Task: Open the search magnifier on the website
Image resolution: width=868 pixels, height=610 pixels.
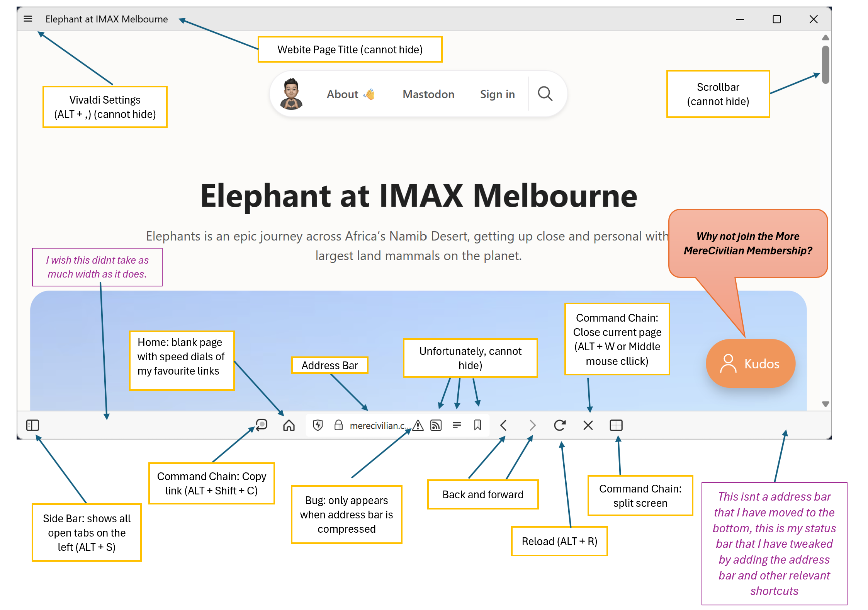Action: coord(545,94)
